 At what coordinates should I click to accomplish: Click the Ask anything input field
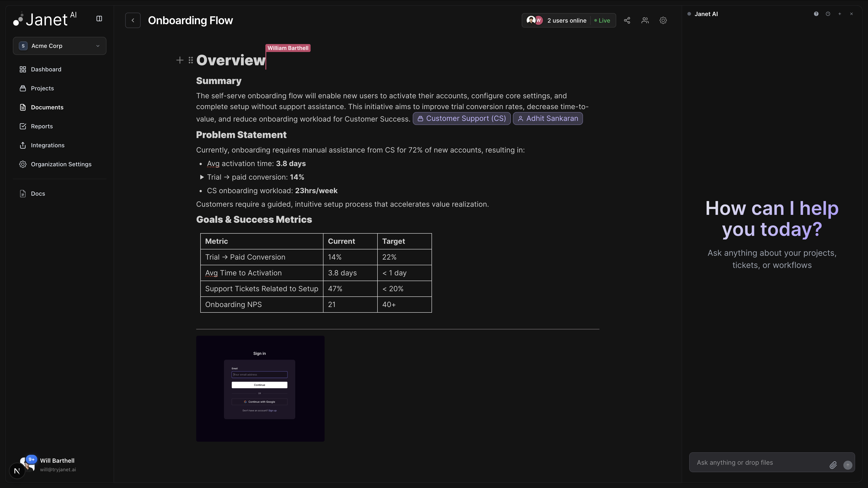[758, 462]
